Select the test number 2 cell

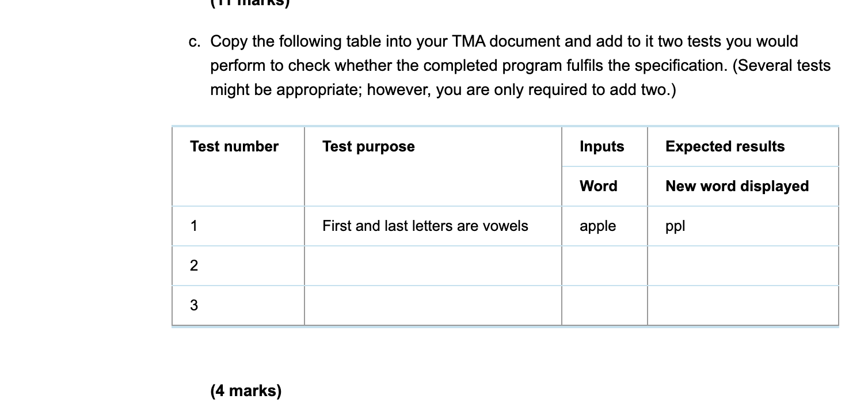238,266
